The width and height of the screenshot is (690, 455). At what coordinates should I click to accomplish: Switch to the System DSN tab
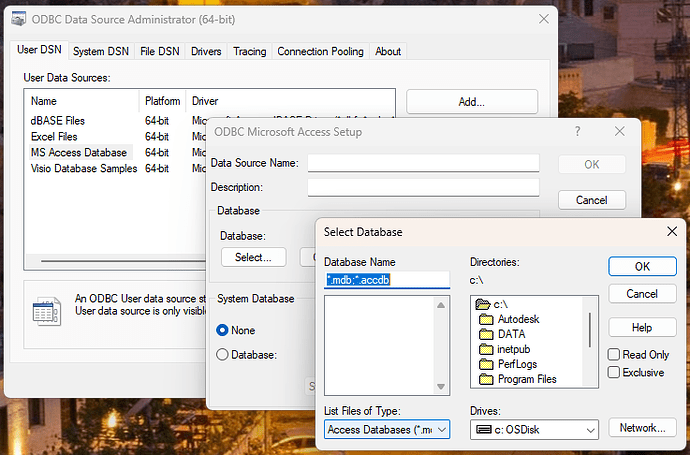(x=101, y=51)
